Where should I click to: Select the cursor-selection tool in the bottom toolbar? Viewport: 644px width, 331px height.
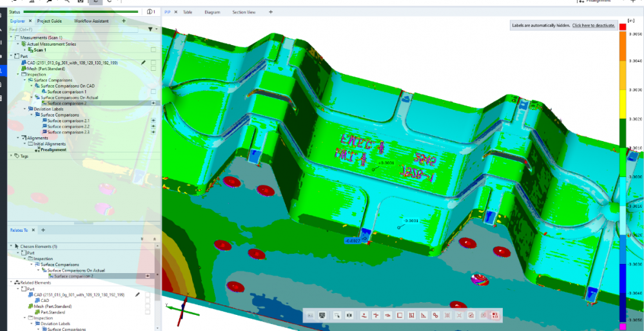tap(337, 316)
